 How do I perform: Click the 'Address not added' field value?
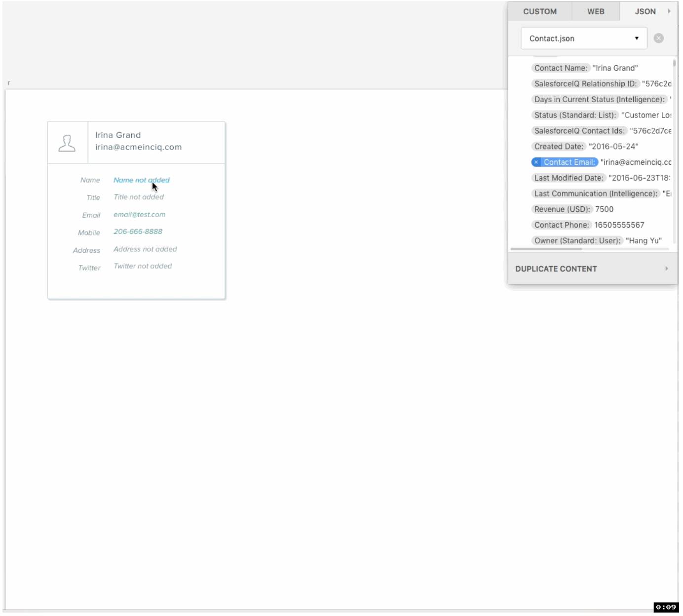(x=145, y=249)
